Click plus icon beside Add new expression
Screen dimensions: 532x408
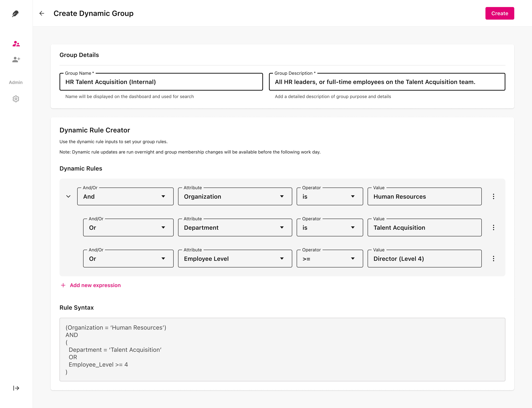63,285
